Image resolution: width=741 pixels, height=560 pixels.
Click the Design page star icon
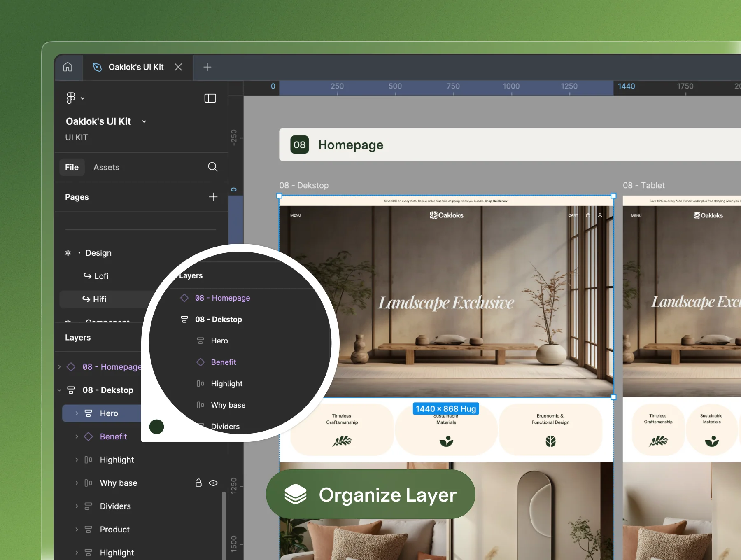tap(68, 253)
